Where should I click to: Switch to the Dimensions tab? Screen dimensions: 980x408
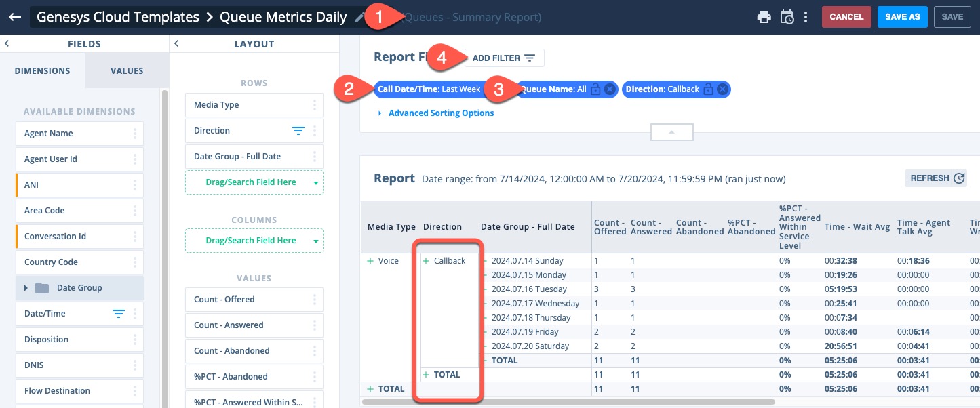point(43,70)
